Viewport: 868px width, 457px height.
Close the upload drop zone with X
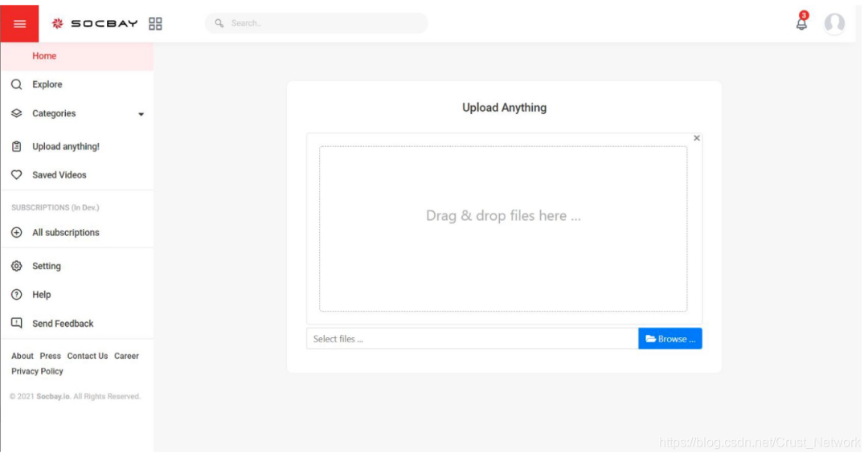[696, 138]
